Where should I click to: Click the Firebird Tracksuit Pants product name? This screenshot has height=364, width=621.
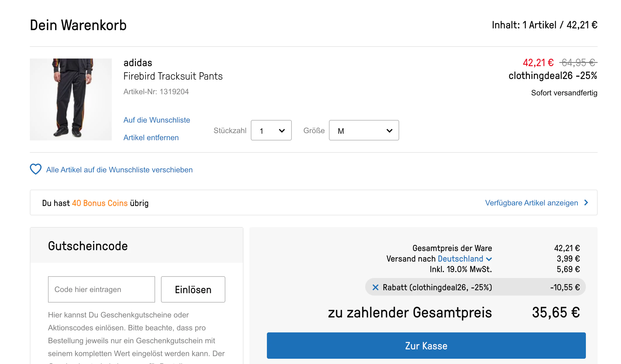[173, 76]
